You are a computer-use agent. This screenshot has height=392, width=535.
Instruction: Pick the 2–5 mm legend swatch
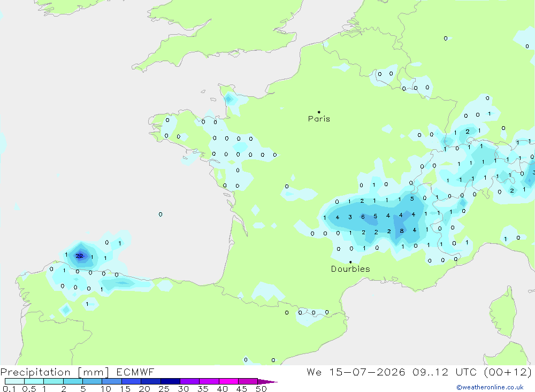[73, 381]
